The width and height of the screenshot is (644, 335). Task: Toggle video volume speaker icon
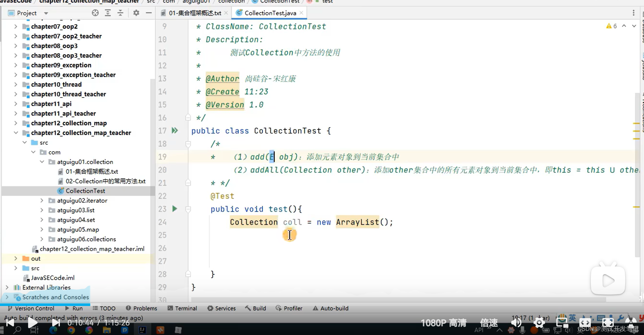point(516,323)
